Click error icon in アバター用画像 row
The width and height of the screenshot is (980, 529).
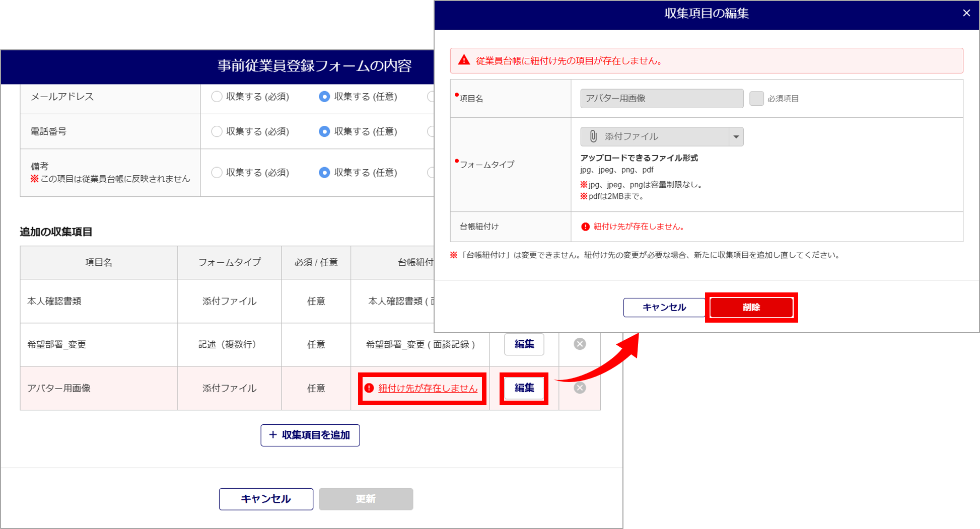(369, 388)
